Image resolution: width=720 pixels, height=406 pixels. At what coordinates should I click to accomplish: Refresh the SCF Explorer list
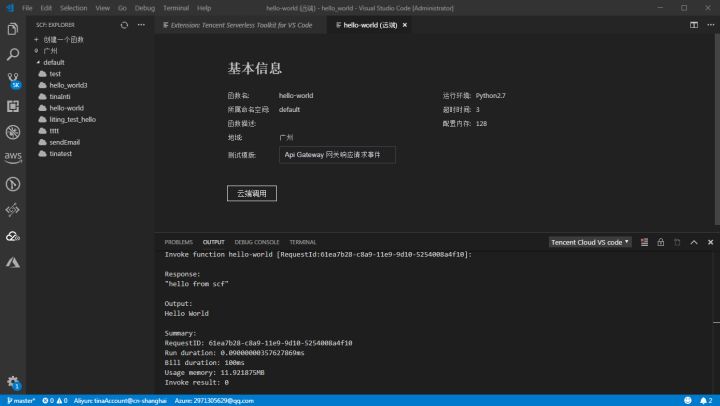pos(124,25)
